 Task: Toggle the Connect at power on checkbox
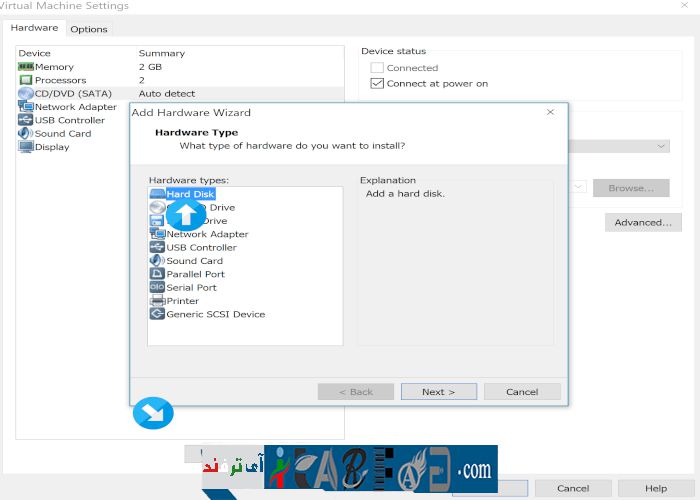point(377,83)
